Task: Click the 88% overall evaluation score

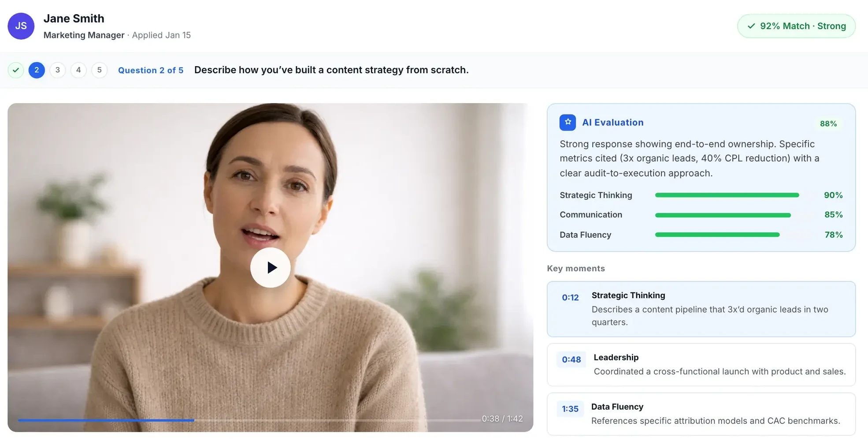Action: tap(828, 123)
